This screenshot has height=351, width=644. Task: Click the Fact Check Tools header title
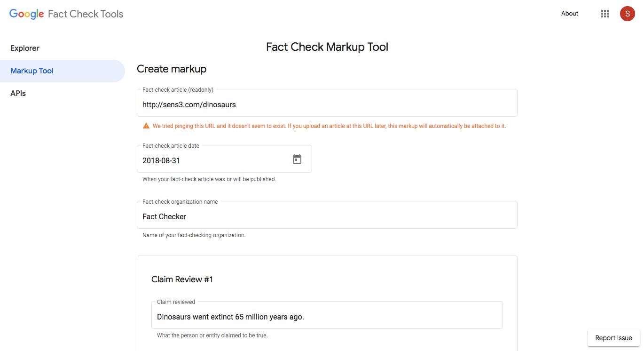(86, 14)
